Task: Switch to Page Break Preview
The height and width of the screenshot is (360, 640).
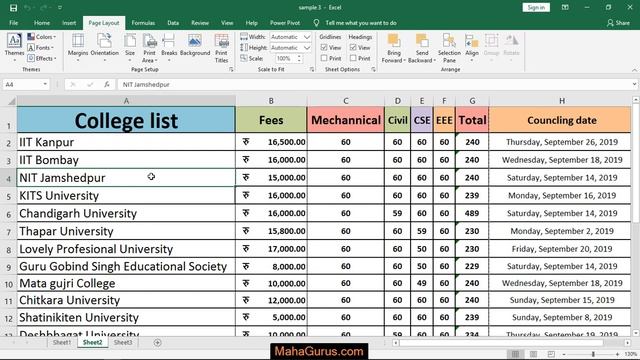Action: (x=551, y=354)
